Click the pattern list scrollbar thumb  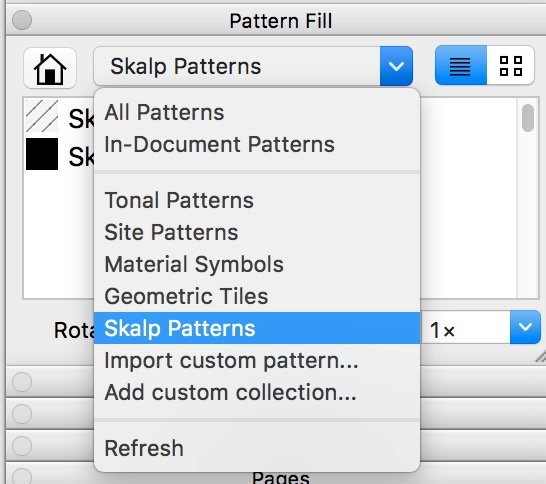pyautogui.click(x=528, y=118)
